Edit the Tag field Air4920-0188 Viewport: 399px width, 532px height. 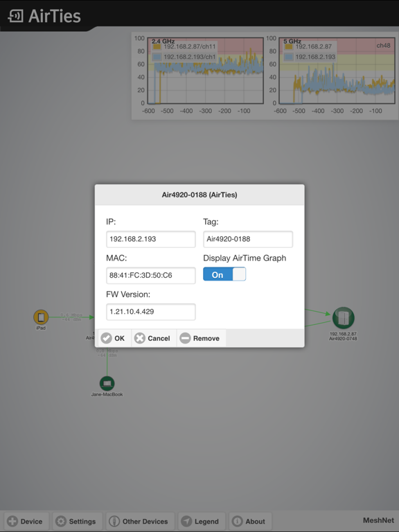click(x=248, y=239)
